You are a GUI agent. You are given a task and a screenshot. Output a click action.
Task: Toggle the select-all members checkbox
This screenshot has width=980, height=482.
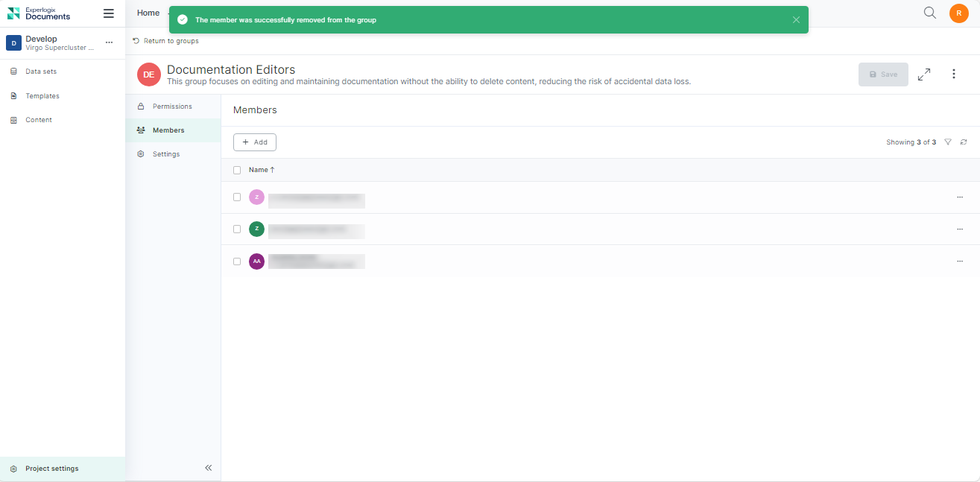(x=237, y=170)
